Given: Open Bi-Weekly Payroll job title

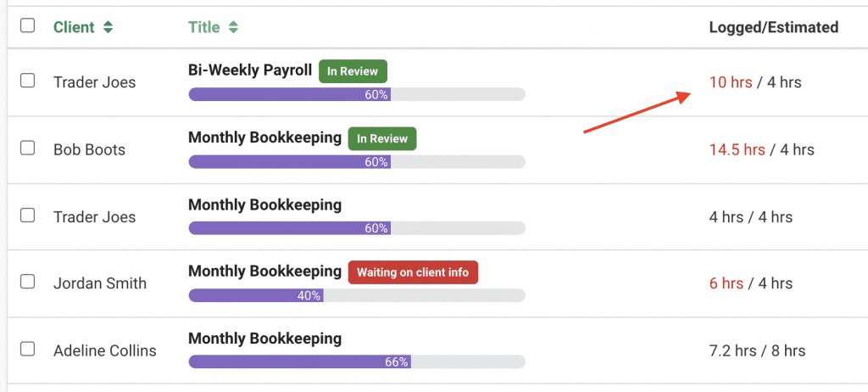Looking at the screenshot, I should [x=250, y=71].
